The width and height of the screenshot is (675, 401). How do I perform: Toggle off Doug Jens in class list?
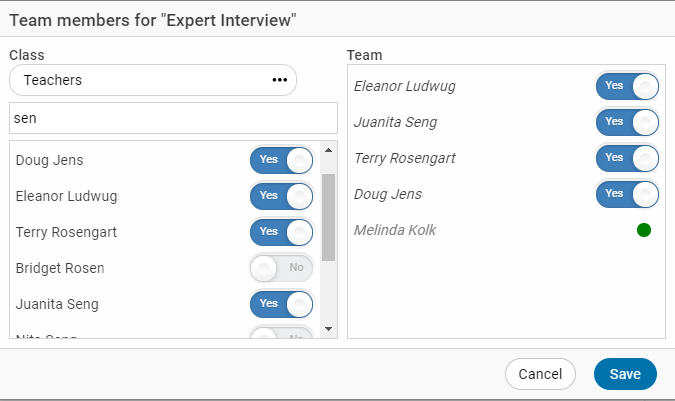click(281, 160)
